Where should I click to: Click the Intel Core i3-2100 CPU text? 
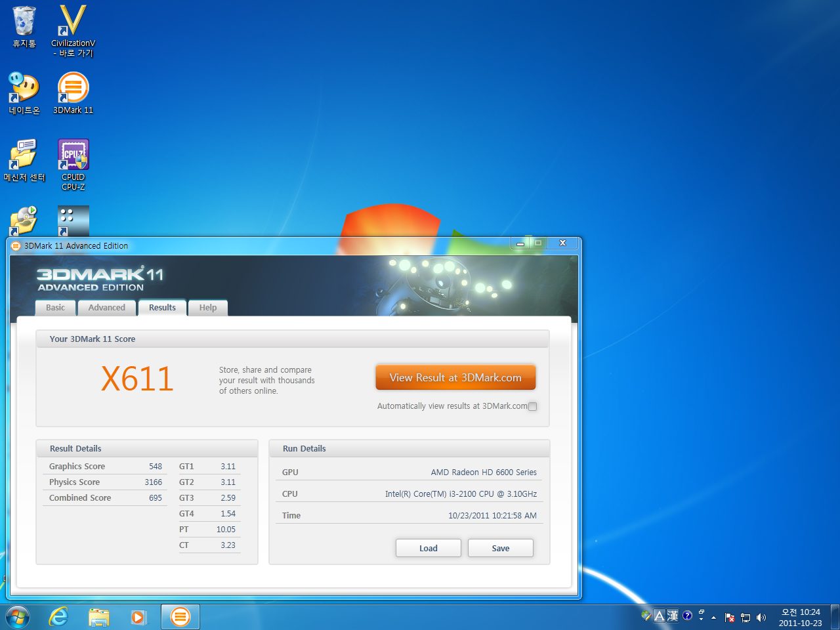pos(461,494)
